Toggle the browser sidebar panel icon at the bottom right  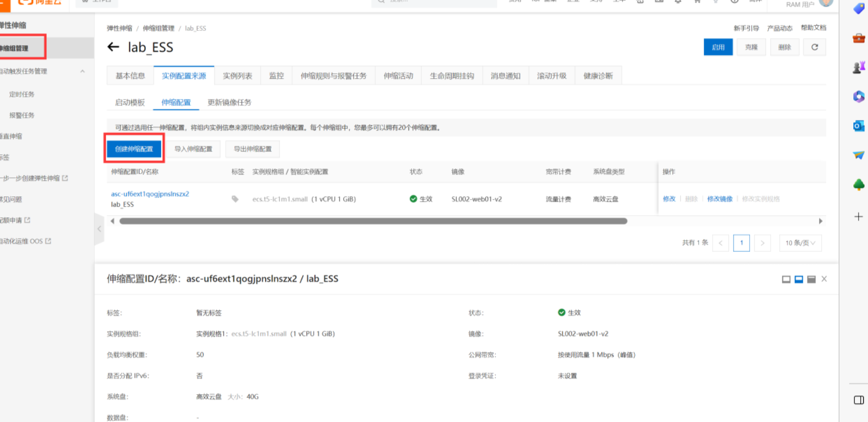click(x=859, y=400)
